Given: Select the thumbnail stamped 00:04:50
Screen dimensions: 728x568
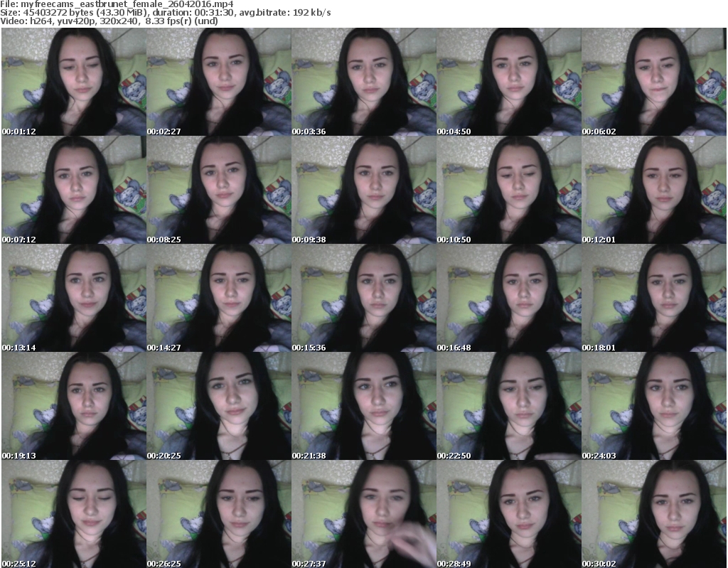Looking at the screenshot, I should pos(509,82).
